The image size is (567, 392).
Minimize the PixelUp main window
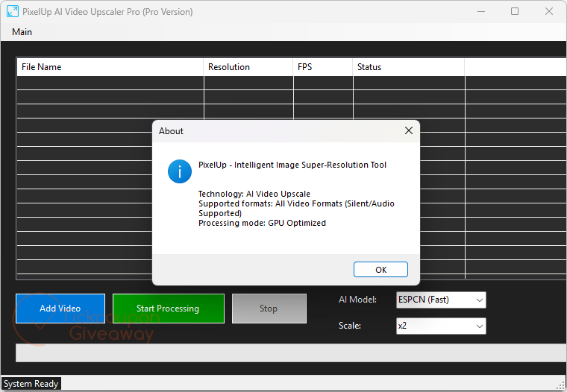pyautogui.click(x=481, y=12)
